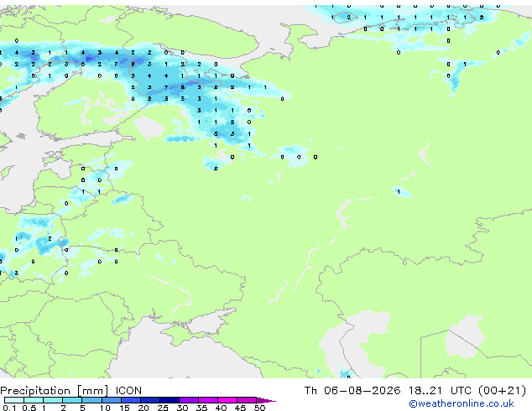532x411 pixels.
Task: Pick the 1–2 mm legend color segment
Action: 53,400
